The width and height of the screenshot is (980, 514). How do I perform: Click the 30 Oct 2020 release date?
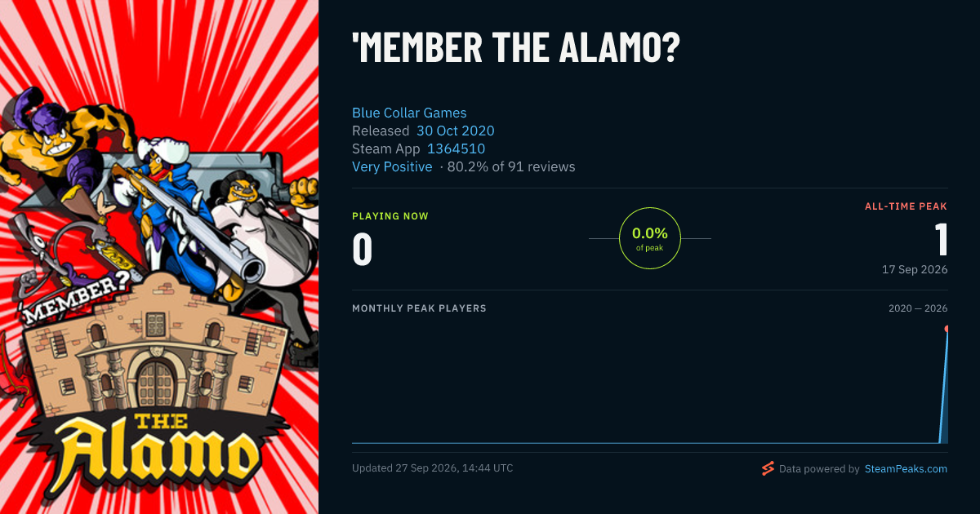456,131
